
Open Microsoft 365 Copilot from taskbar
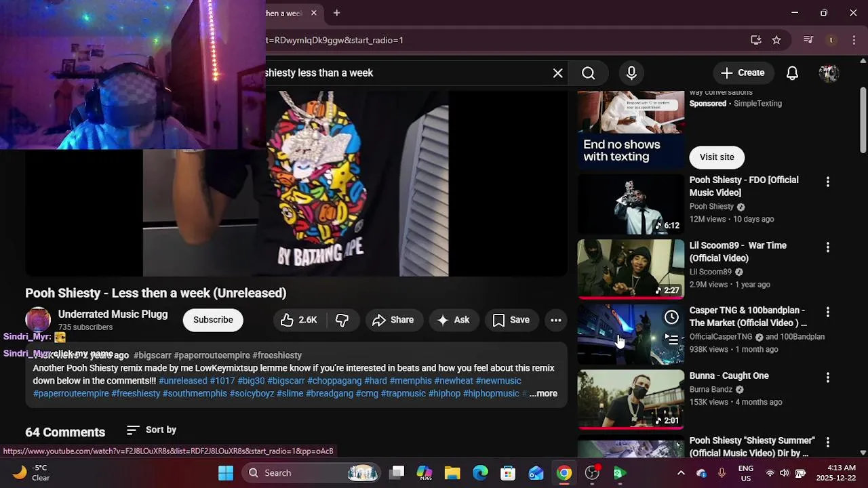tap(425, 473)
